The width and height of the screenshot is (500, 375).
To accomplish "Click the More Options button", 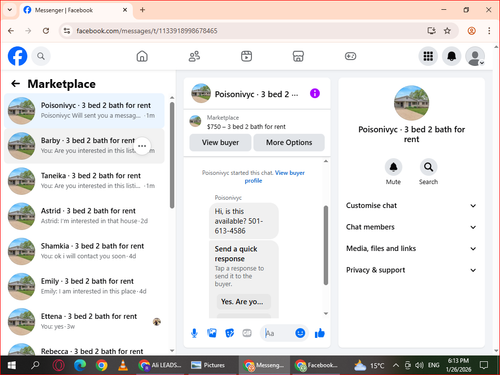I will pyautogui.click(x=289, y=142).
